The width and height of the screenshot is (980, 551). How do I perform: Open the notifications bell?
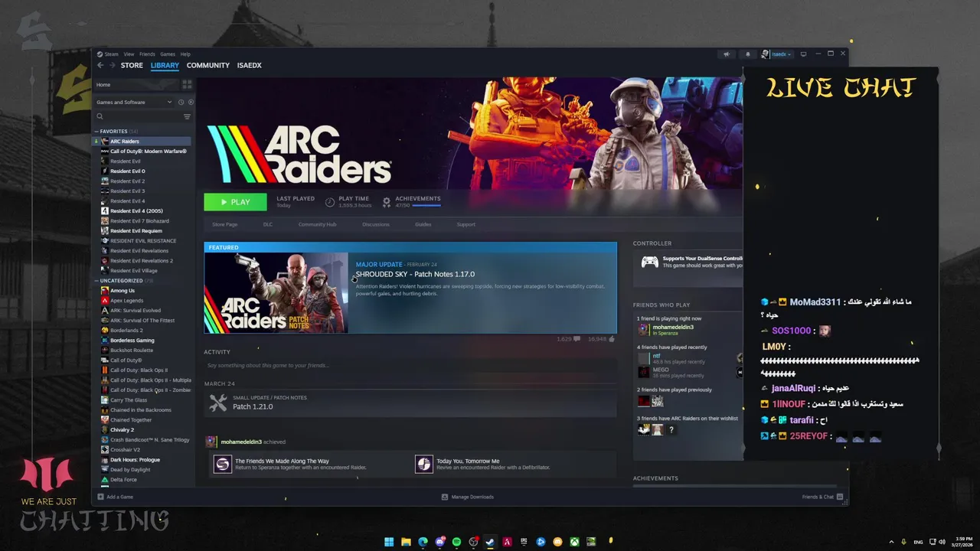tap(748, 54)
